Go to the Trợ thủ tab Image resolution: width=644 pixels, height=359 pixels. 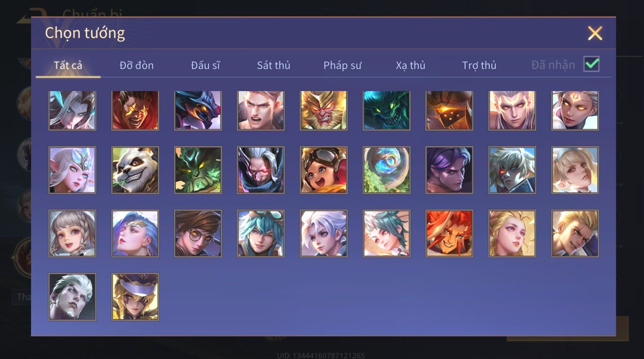479,65
